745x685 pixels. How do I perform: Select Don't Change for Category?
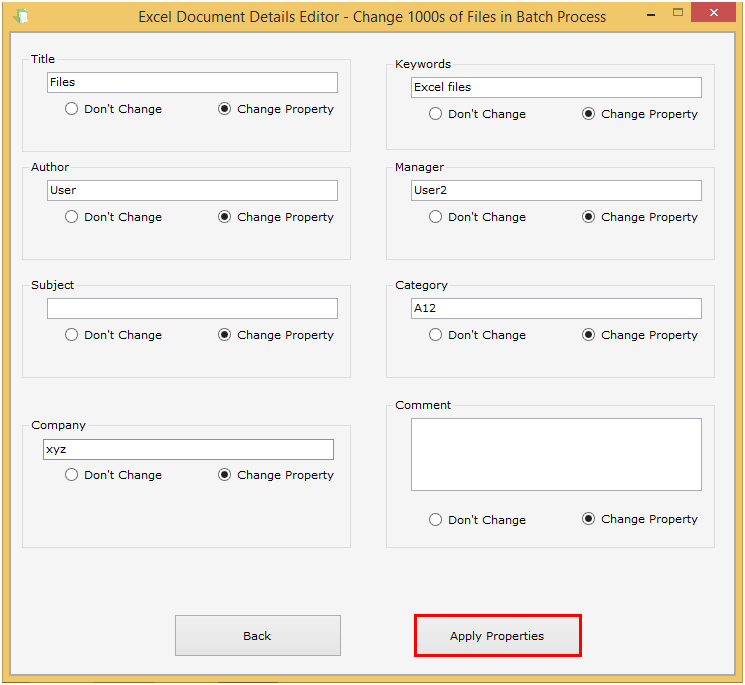[x=478, y=335]
